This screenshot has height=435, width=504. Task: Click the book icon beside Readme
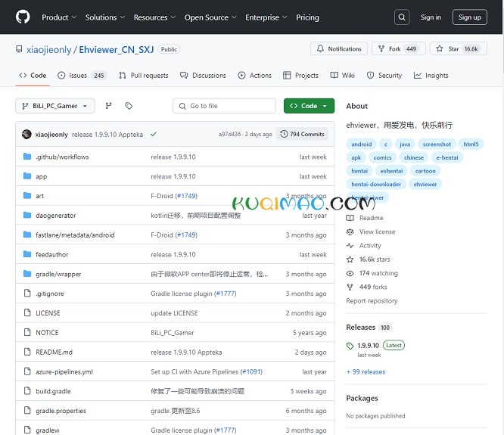point(350,218)
